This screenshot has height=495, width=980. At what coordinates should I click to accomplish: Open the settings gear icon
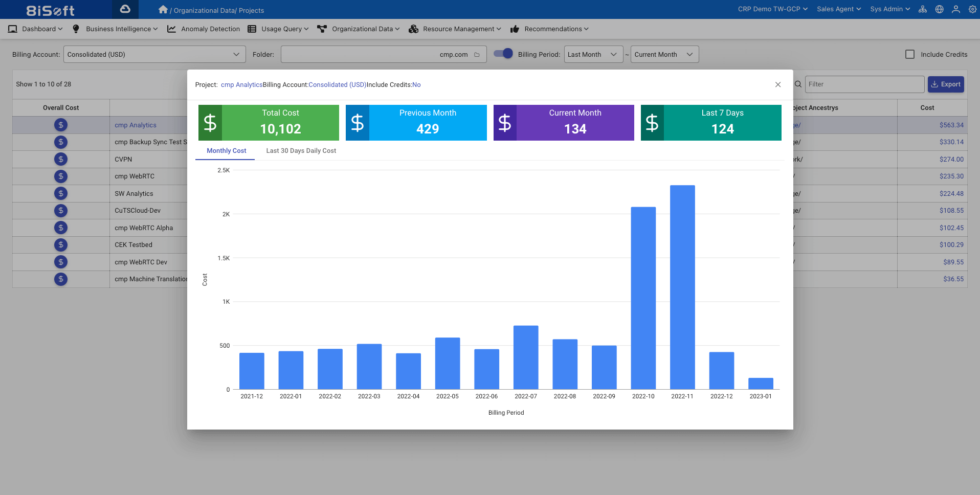point(972,9)
